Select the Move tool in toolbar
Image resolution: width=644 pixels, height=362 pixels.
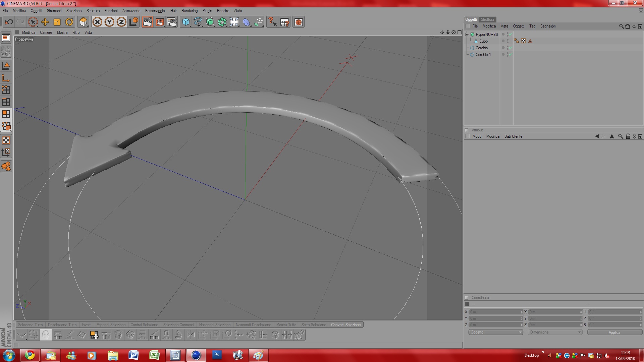[x=45, y=22]
